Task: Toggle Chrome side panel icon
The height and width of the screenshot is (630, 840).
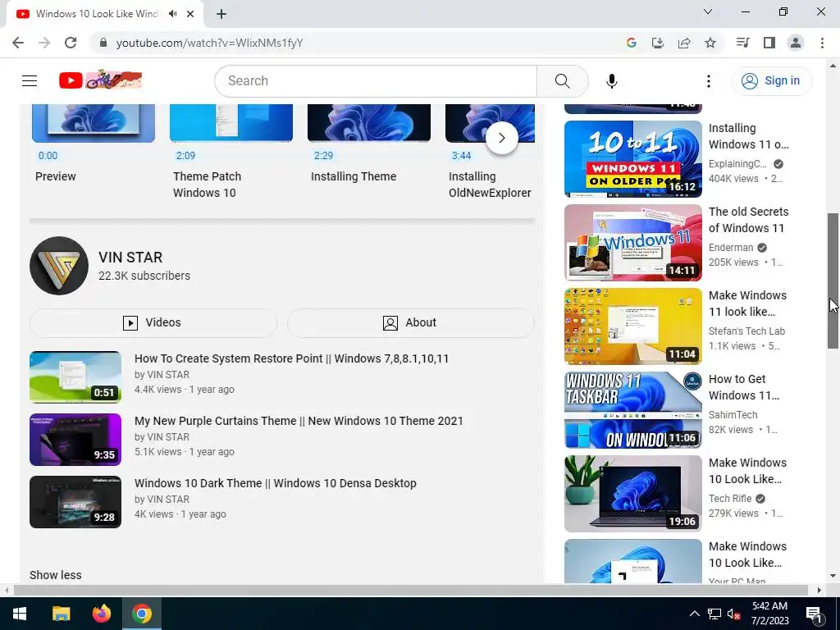Action: coord(769,43)
